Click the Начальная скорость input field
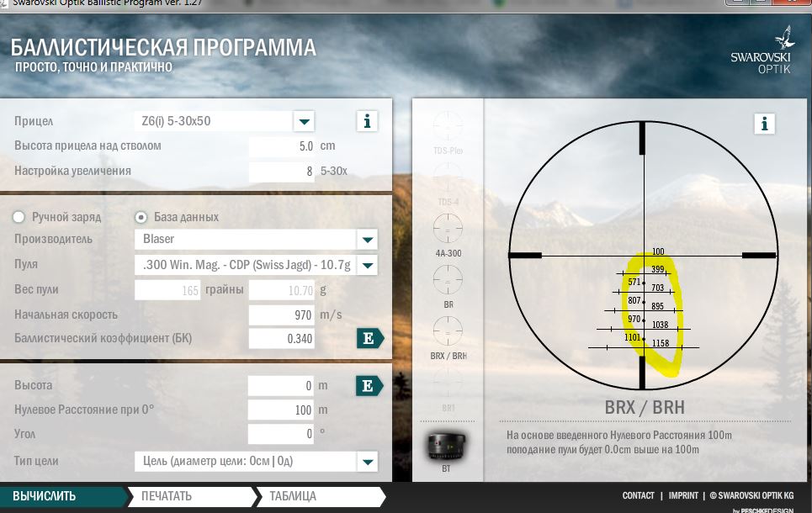This screenshot has height=513, width=812. coord(281,315)
